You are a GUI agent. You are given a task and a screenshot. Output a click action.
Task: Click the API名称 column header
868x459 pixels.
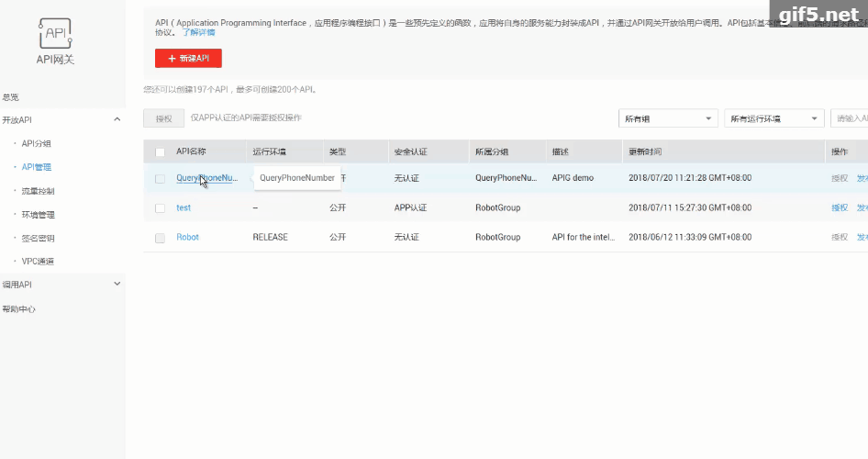tap(191, 151)
